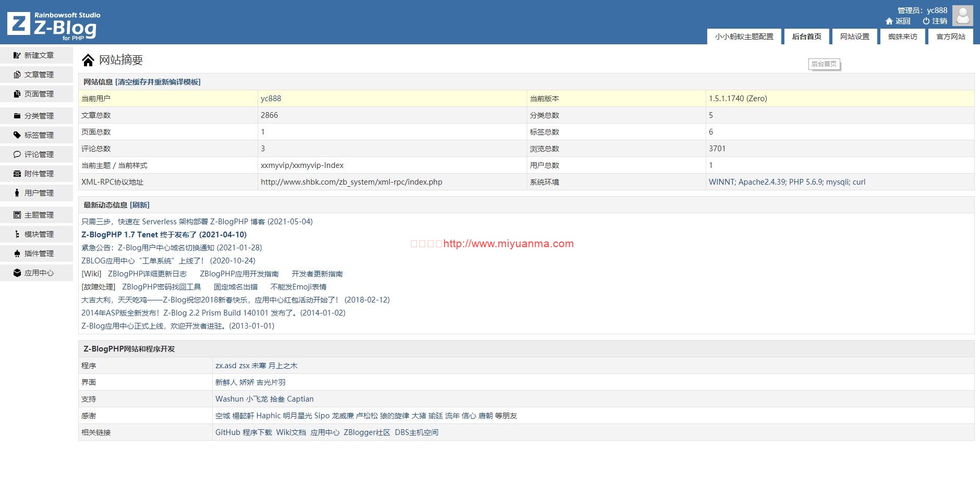Click the 新建文章 pencil icon in sidebar
This screenshot has height=484, width=980.
(x=17, y=55)
